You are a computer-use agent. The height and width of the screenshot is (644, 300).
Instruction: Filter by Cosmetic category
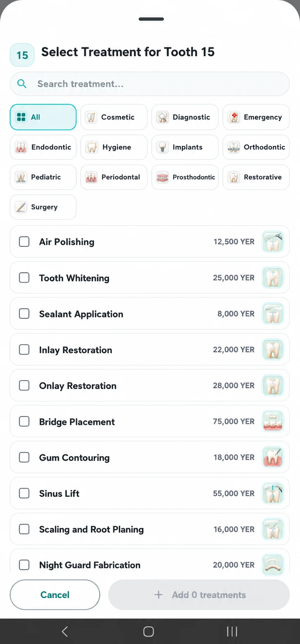(114, 117)
